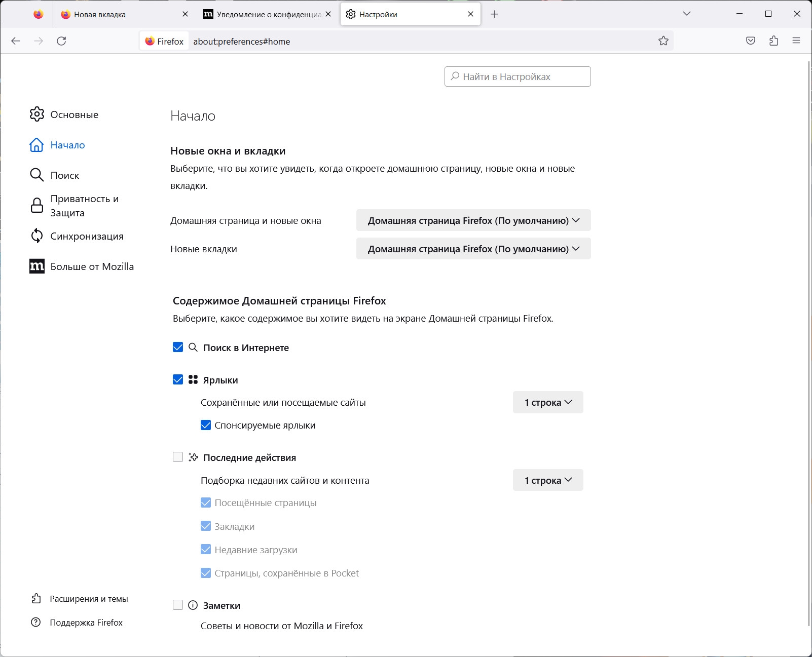Viewport: 812px width, 657px height.
Task: Show the list of all tabs chevron
Action: click(687, 14)
